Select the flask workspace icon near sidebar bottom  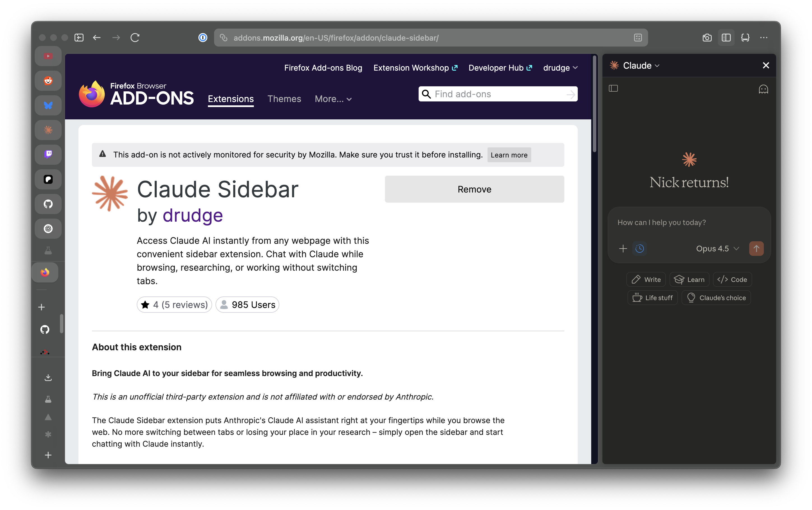pos(48,399)
